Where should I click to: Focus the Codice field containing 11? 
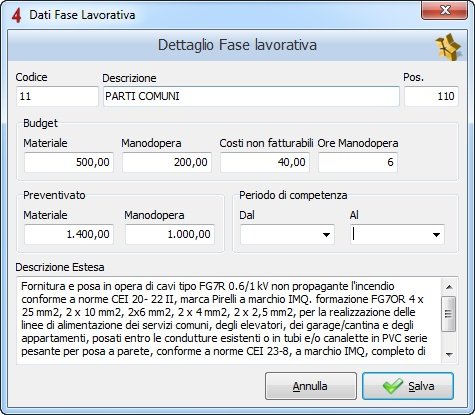click(57, 96)
